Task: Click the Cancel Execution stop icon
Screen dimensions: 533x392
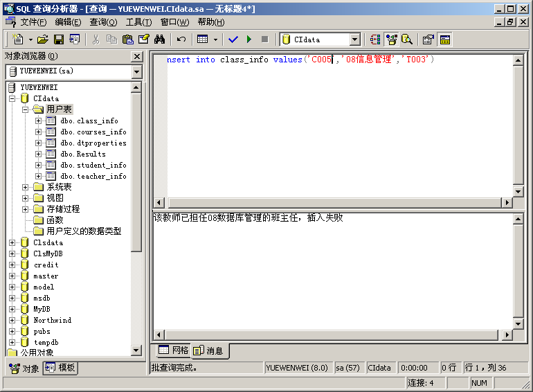Action: click(x=265, y=39)
